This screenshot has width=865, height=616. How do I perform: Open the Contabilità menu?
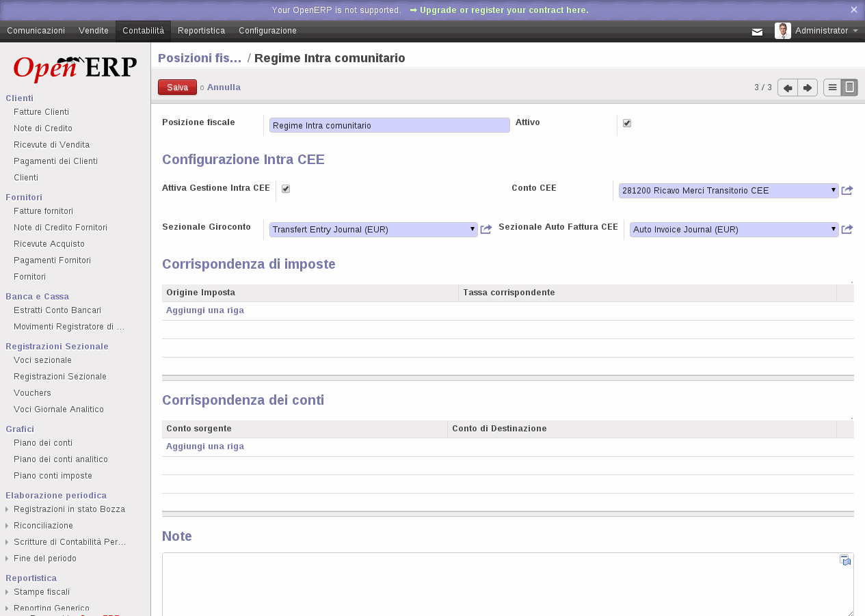coord(144,31)
